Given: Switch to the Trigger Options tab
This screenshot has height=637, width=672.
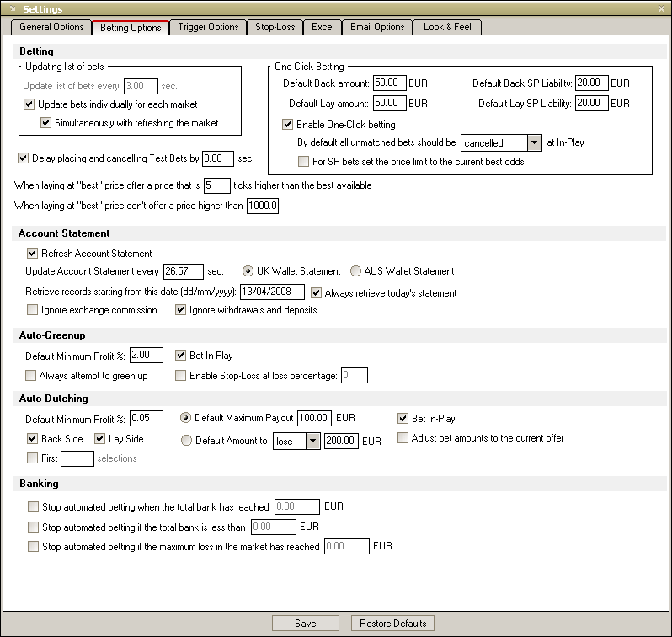Looking at the screenshot, I should coord(208,27).
